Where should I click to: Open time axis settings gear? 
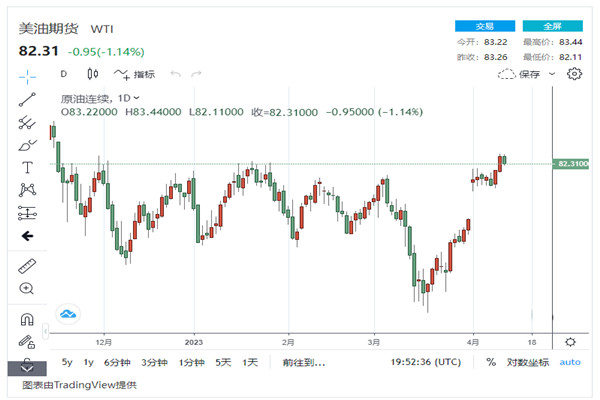point(571,341)
